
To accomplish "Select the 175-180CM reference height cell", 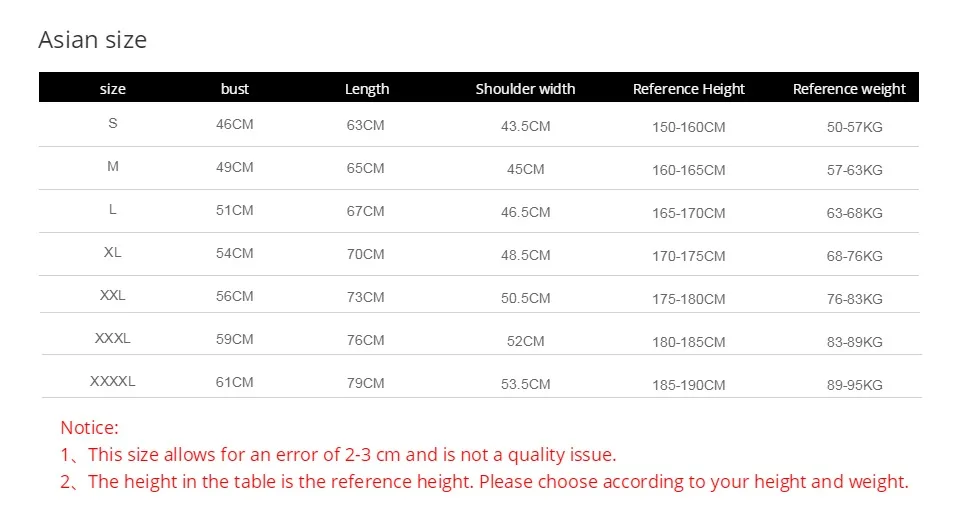I will pos(689,299).
